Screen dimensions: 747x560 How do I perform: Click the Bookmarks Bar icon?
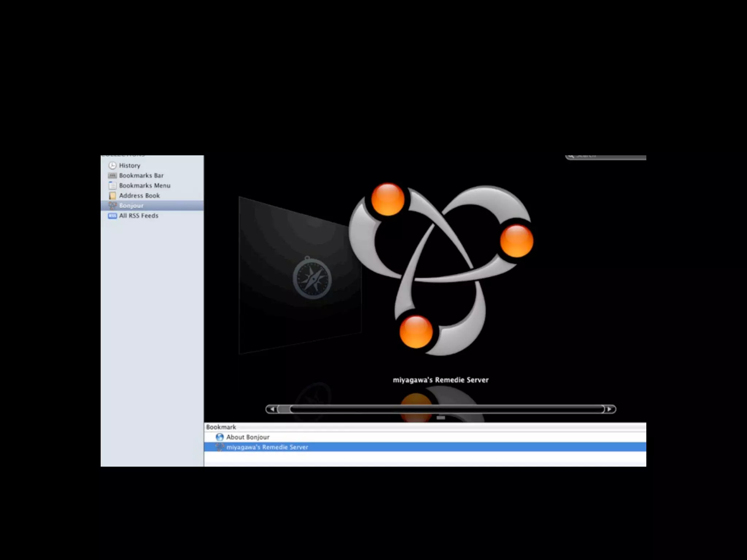coord(112,176)
